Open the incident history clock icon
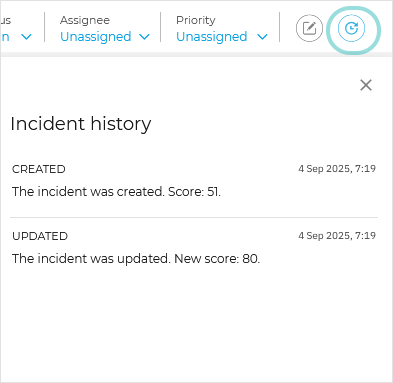393x383 pixels. [351, 28]
